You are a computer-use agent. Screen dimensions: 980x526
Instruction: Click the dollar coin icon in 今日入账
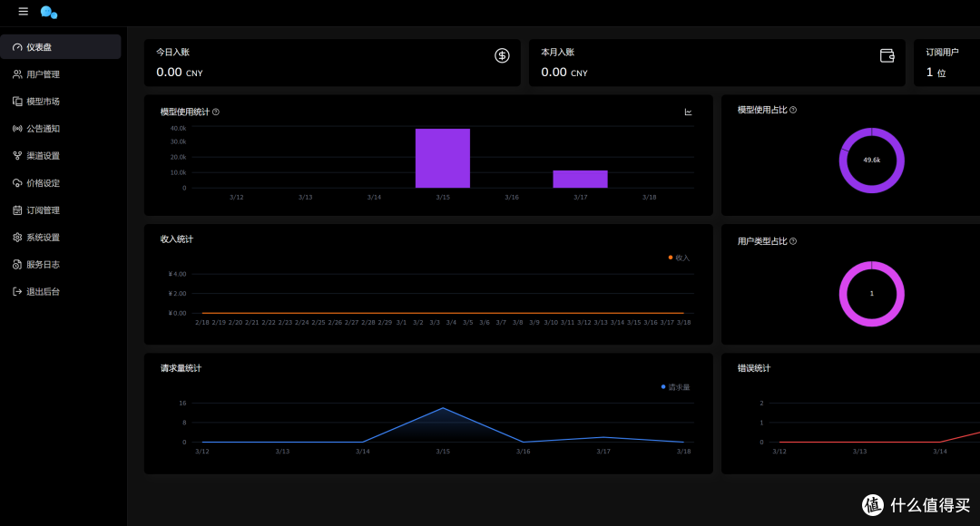pos(502,55)
